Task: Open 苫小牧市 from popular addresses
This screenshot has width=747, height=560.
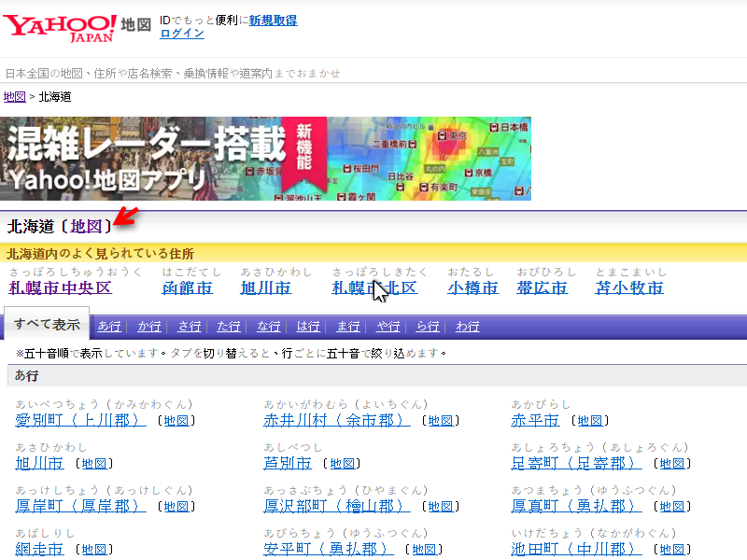Action: click(x=629, y=287)
